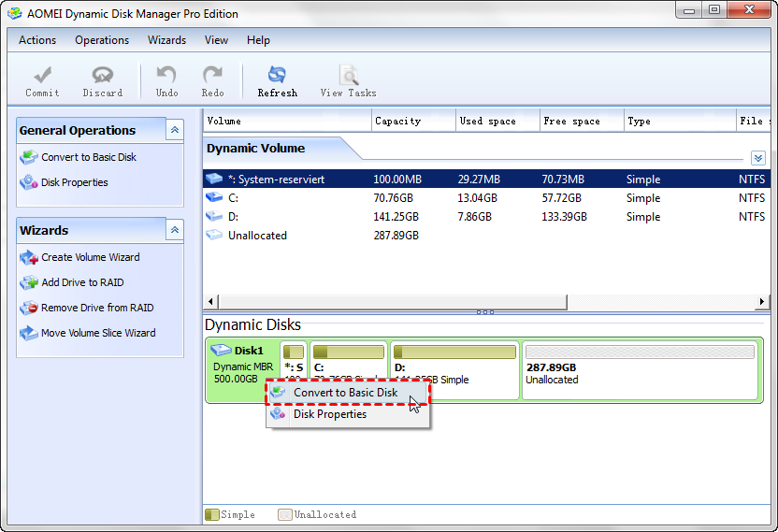Click the Redo arrow icon
Image resolution: width=778 pixels, height=532 pixels.
click(x=212, y=76)
